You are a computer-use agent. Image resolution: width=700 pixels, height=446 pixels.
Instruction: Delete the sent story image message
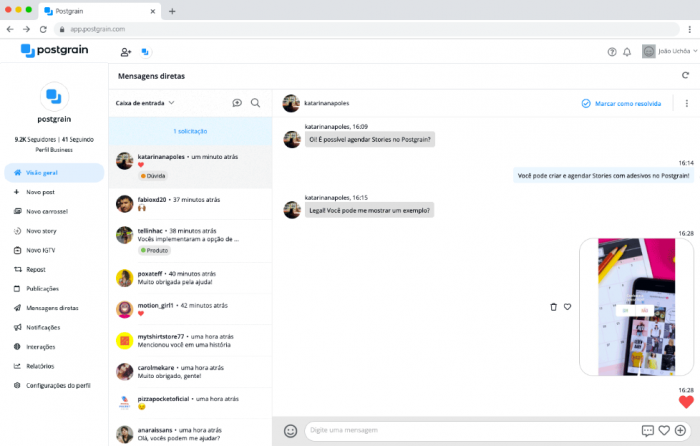coord(554,307)
